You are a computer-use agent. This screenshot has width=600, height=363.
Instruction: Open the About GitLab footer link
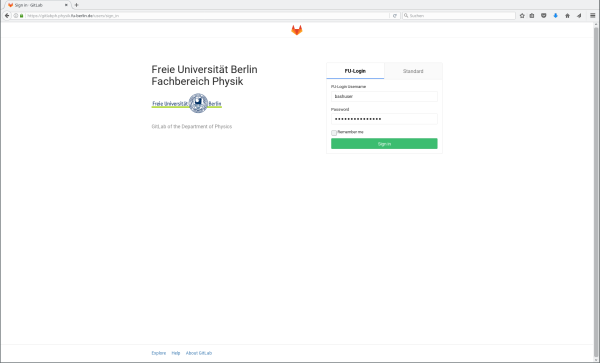click(x=199, y=353)
